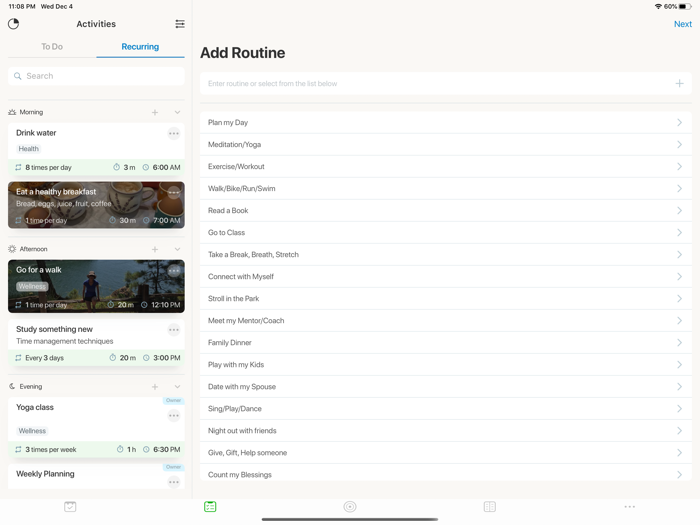Switch to the Recurring tab
This screenshot has width=700, height=525.
pyautogui.click(x=140, y=46)
